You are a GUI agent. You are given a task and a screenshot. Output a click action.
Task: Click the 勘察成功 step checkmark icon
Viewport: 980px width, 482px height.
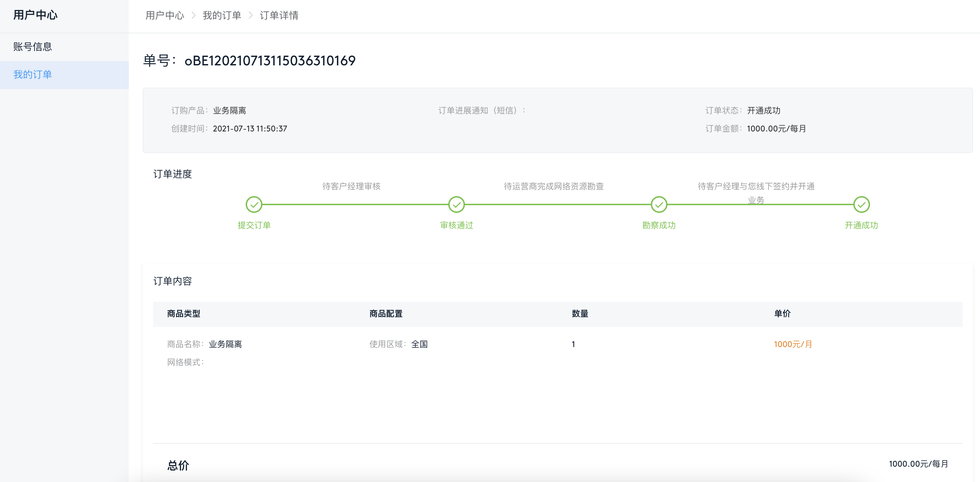(658, 204)
